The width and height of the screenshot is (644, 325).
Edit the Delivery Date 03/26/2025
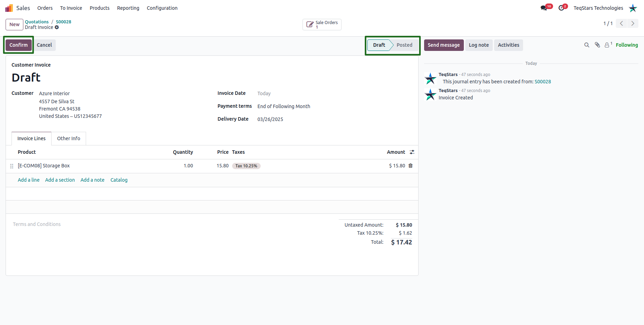point(270,119)
